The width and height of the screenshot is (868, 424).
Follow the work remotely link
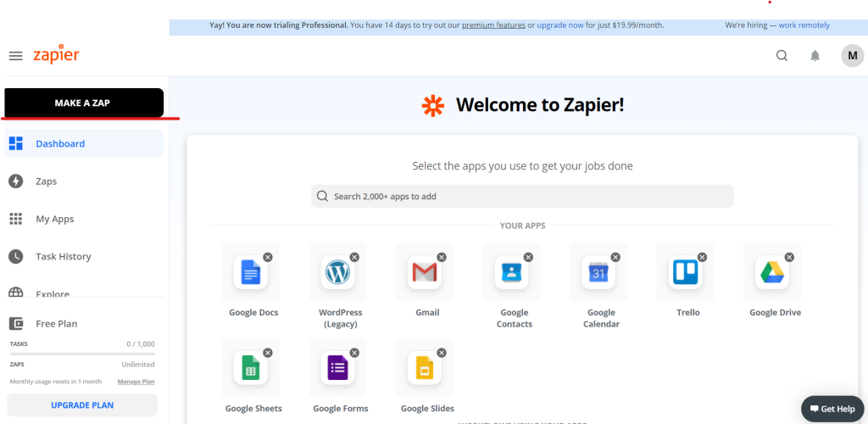tap(804, 25)
